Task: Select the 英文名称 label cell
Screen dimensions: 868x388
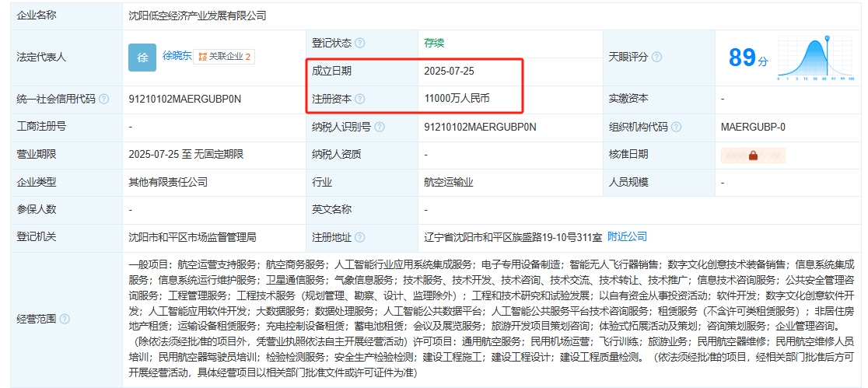Action: (x=362, y=210)
